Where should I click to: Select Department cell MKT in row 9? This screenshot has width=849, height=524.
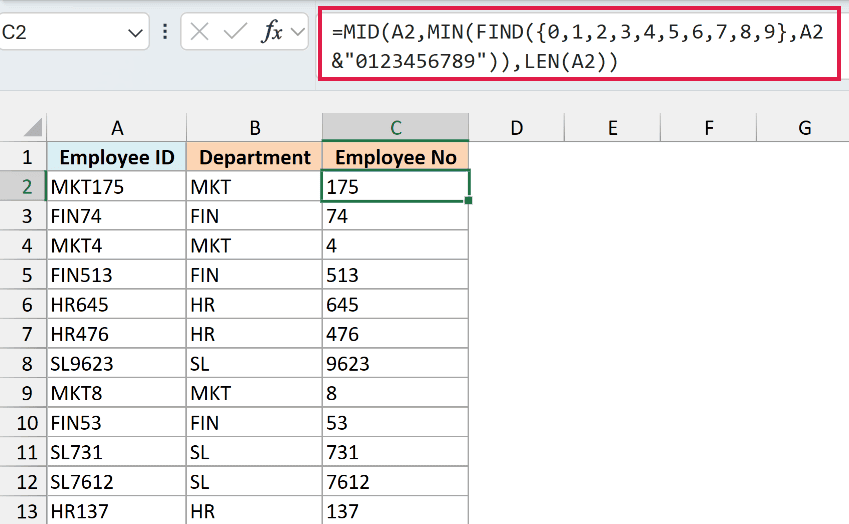click(254, 393)
